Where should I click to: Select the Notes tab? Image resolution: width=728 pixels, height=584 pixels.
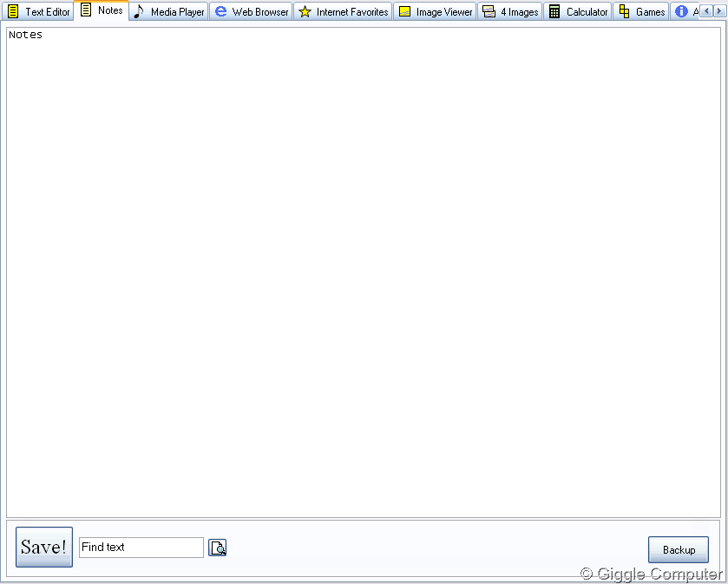pos(102,10)
